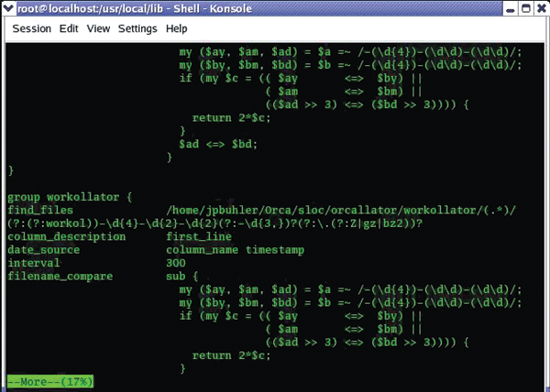
Task: Click the '$ad <=> $bd;' code line
Action: pyautogui.click(x=218, y=145)
